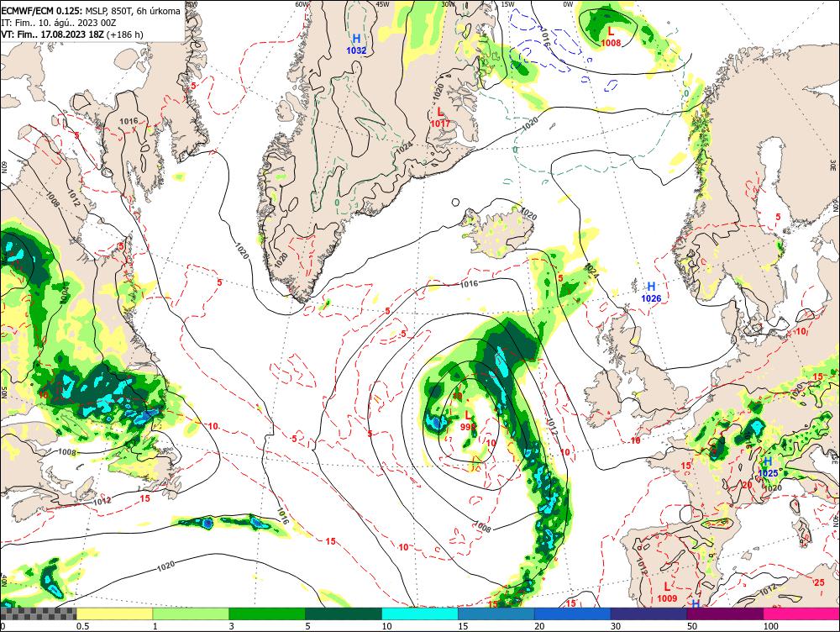Click the green 3–5 mm legend swatch
Viewport: 840px width, 632px height.
pyautogui.click(x=267, y=614)
